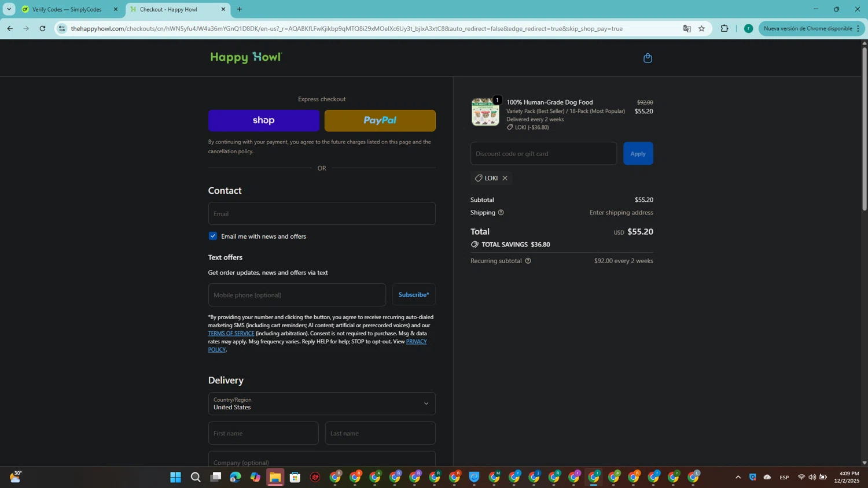Click the Mobile phone optional field
Viewport: 868px width, 488px height.
click(x=297, y=295)
